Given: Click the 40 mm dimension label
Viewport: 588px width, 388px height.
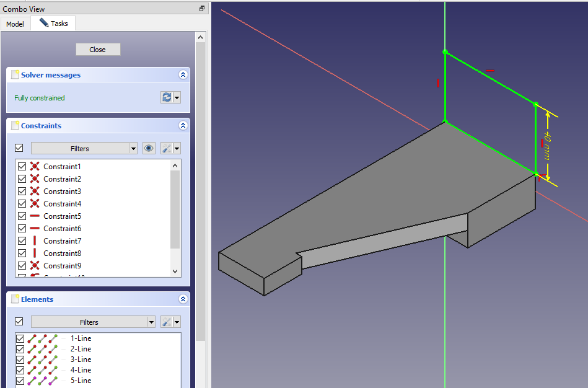Looking at the screenshot, I should click(x=547, y=146).
